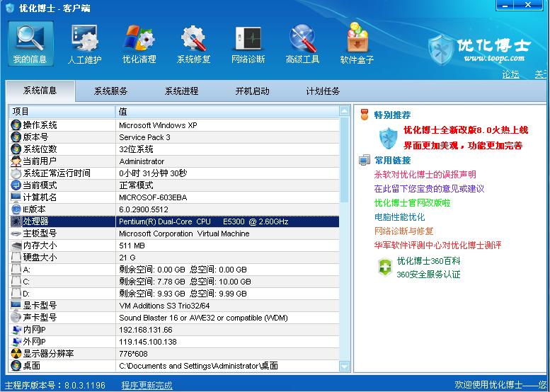
Task: Switch to the 系统信息 tab
Action: click(x=40, y=91)
